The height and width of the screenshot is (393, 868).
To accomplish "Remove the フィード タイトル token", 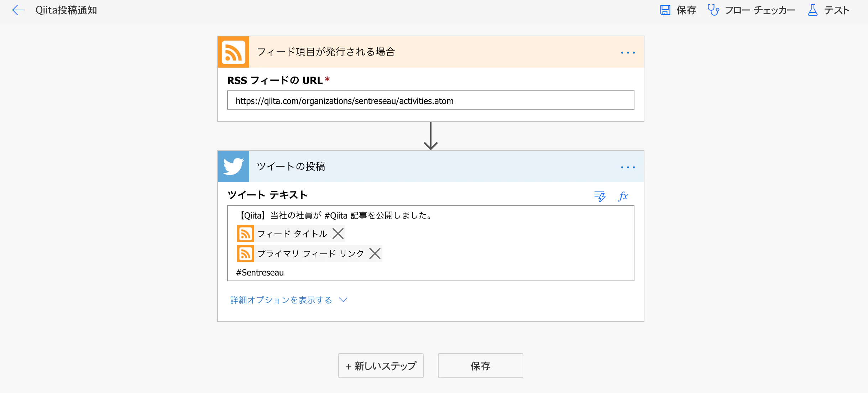I will [x=338, y=234].
